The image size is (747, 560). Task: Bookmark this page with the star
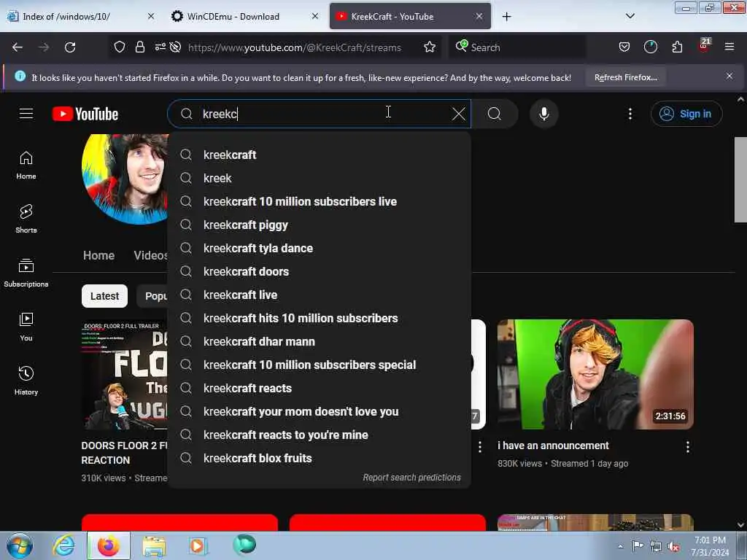pyautogui.click(x=429, y=47)
